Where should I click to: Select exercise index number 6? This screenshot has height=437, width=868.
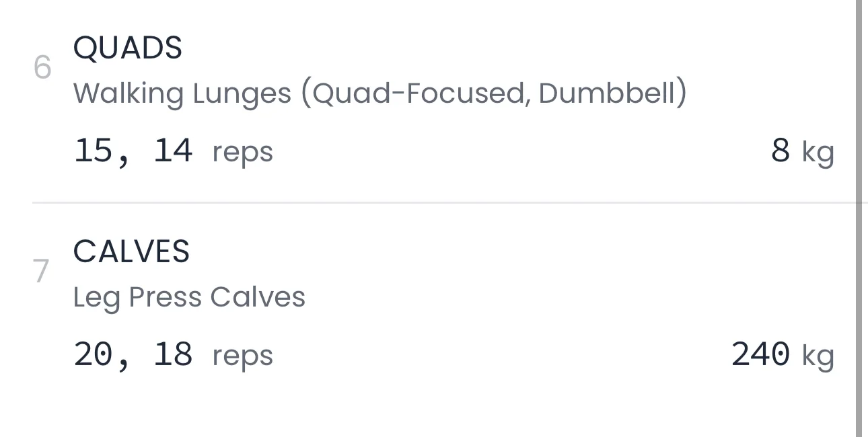(x=42, y=68)
